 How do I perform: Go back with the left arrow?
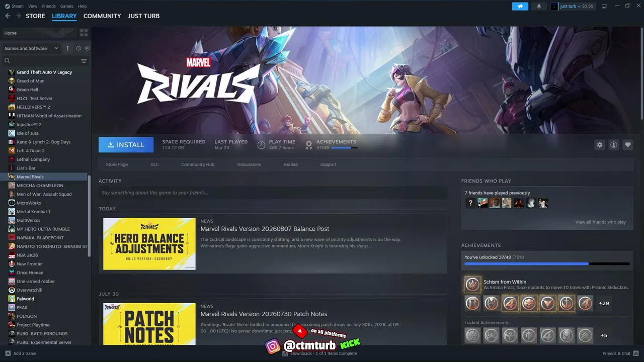(x=8, y=16)
